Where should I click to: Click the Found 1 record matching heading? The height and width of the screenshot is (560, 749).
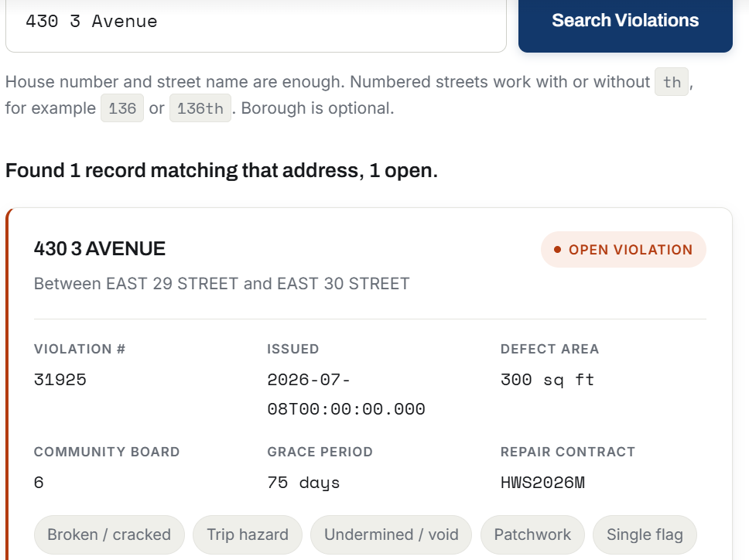click(x=221, y=170)
